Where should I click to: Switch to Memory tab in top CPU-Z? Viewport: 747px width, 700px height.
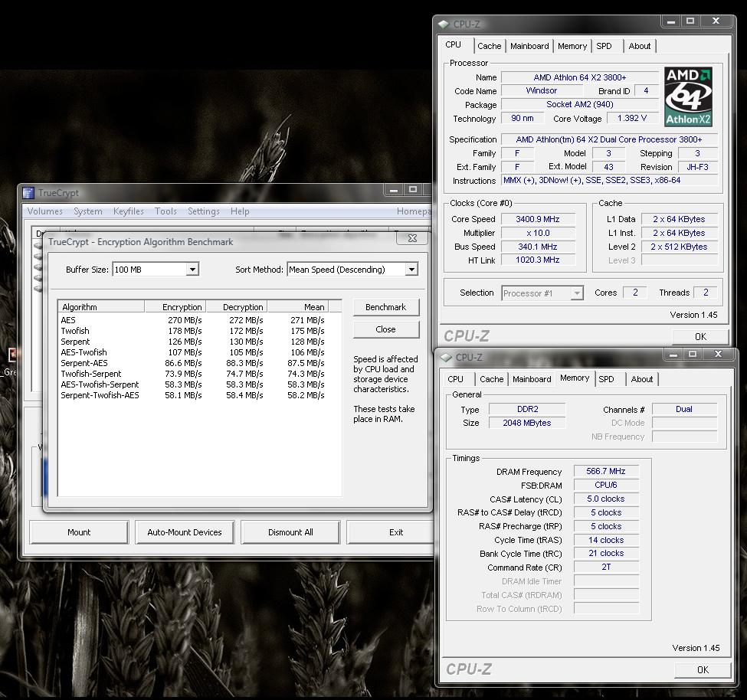pos(572,46)
